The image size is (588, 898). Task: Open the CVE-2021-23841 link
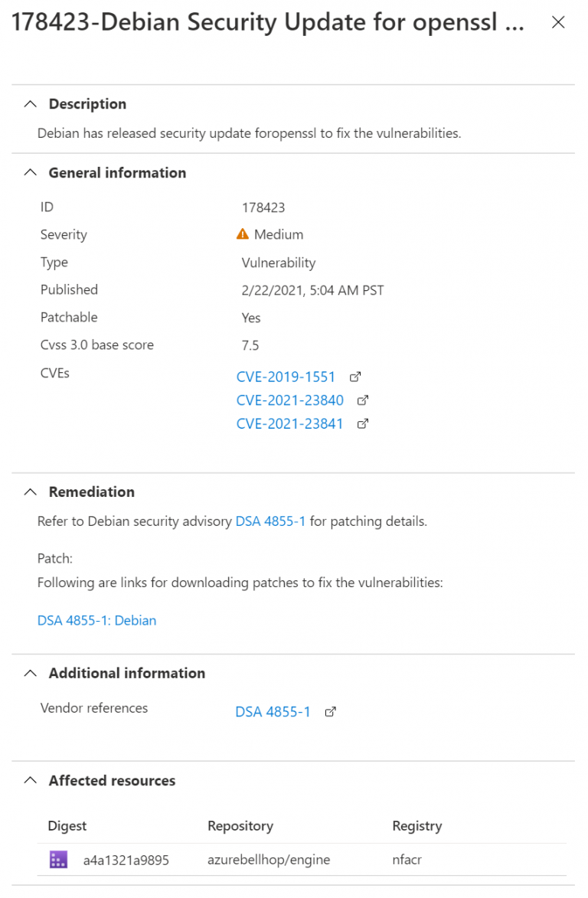click(x=289, y=423)
